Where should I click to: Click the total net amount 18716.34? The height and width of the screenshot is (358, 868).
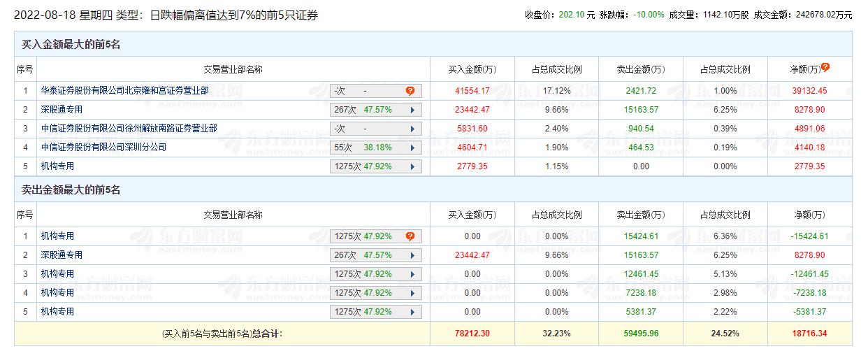809,334
